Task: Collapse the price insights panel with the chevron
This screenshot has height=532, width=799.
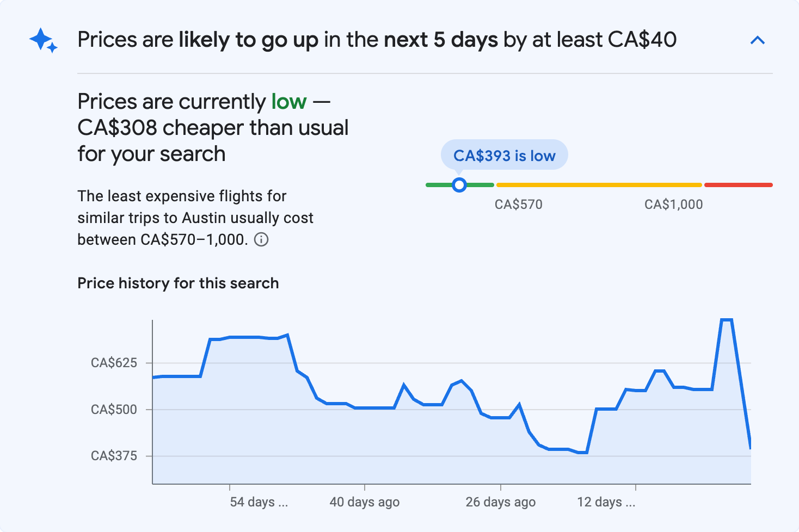Action: 758,40
